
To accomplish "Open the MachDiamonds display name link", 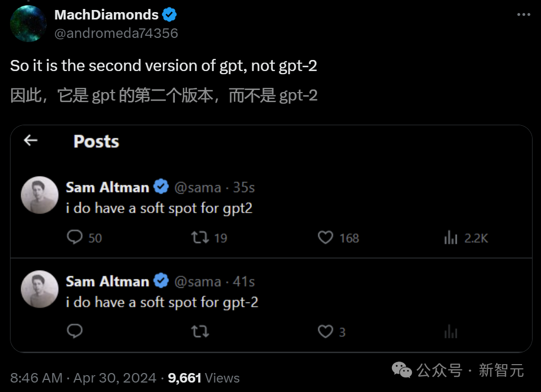I will point(106,15).
